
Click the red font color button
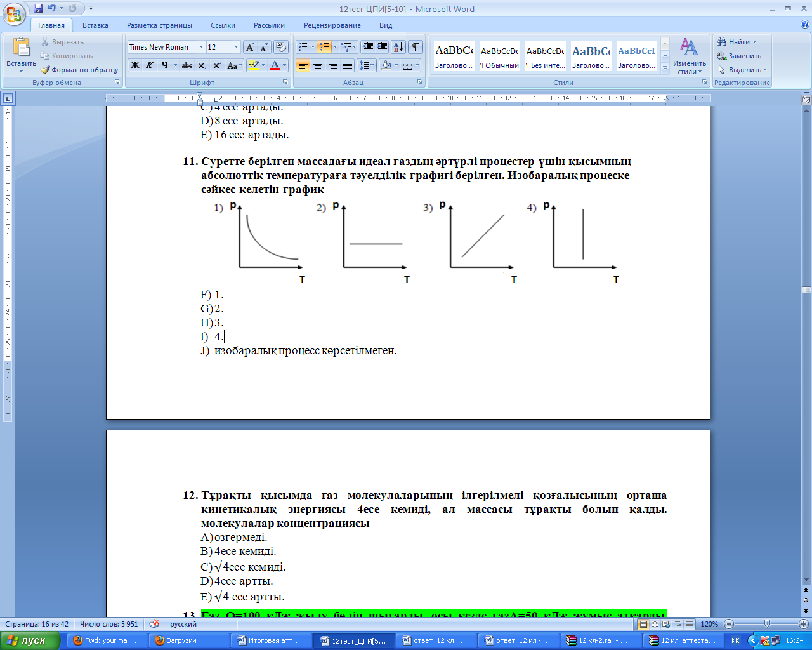(274, 65)
